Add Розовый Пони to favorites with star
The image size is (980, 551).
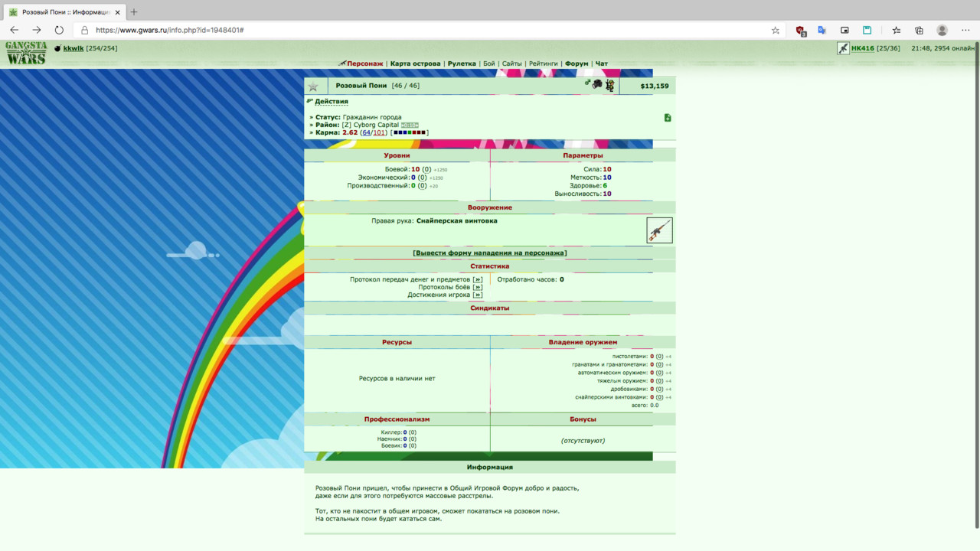pos(313,86)
